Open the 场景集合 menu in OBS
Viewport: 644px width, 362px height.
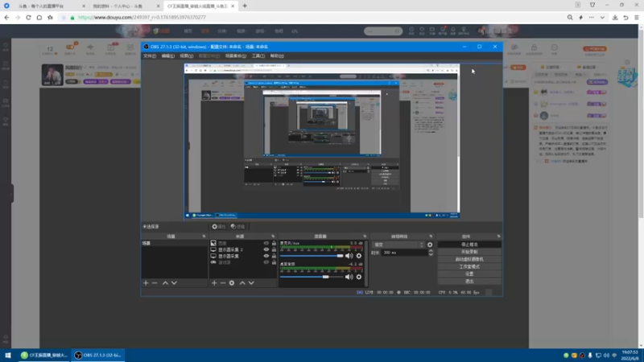click(x=236, y=56)
